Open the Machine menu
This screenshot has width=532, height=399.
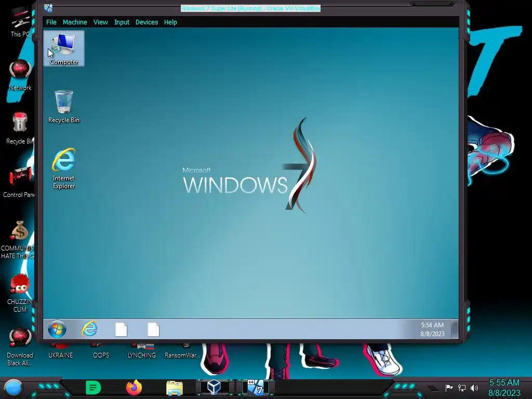(75, 22)
